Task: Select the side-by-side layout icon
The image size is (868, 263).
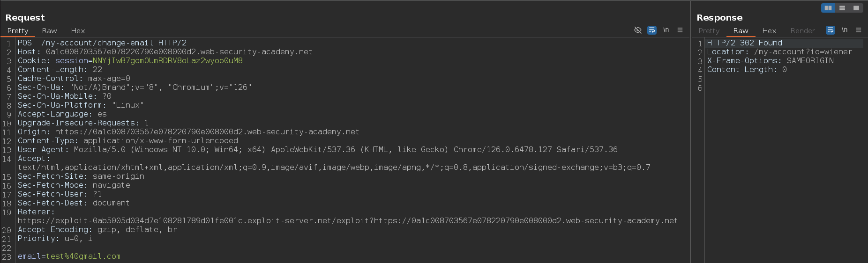Action: point(828,8)
